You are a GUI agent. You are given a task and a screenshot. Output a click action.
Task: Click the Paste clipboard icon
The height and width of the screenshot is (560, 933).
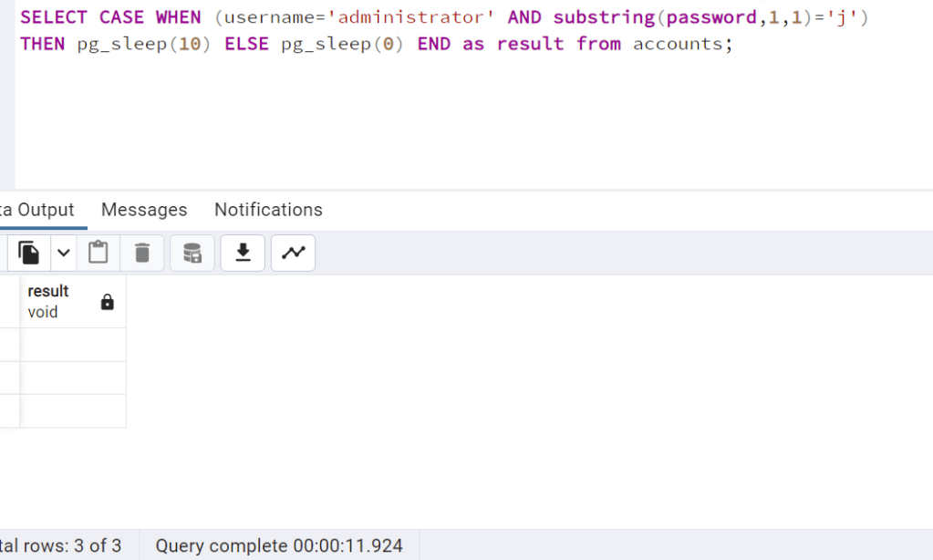point(98,253)
